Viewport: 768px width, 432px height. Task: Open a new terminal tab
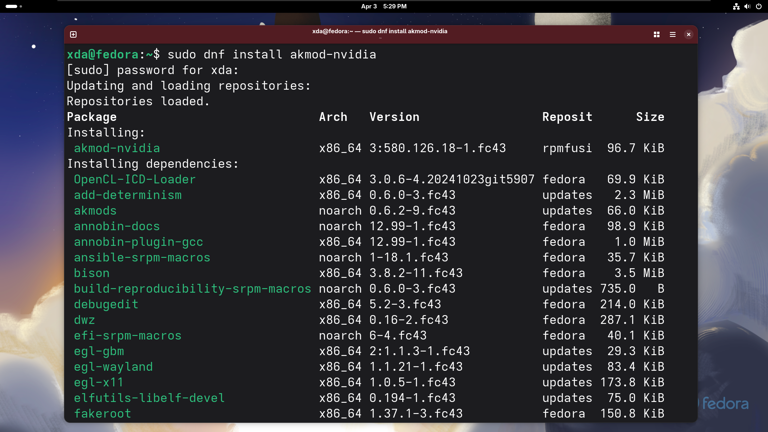tap(73, 34)
